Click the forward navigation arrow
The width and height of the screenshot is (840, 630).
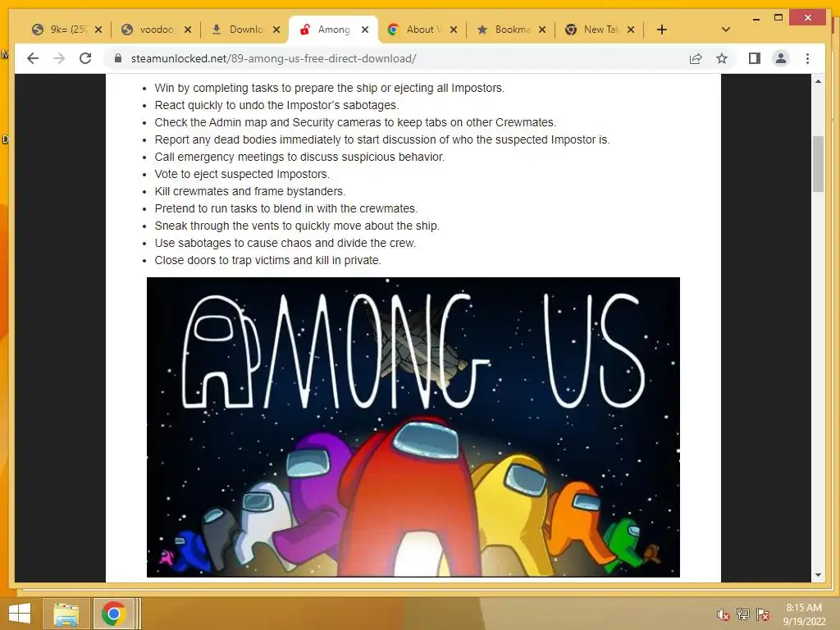59,58
